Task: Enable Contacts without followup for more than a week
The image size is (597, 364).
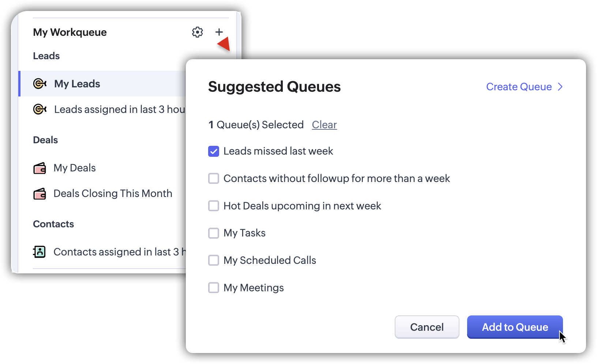Action: (214, 178)
